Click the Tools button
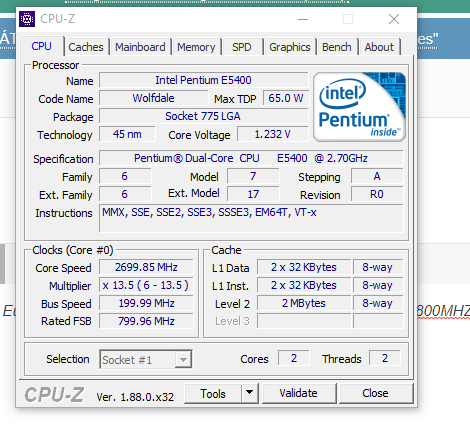Screen dimensions: 470x445 pos(213,393)
